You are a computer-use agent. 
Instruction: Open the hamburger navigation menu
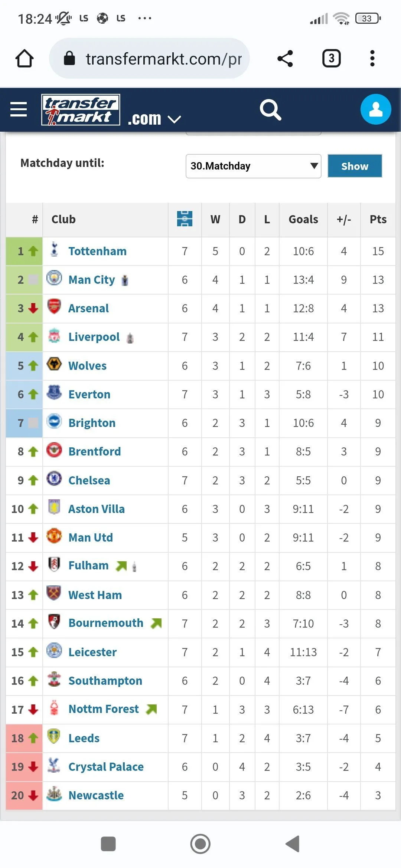coord(19,109)
